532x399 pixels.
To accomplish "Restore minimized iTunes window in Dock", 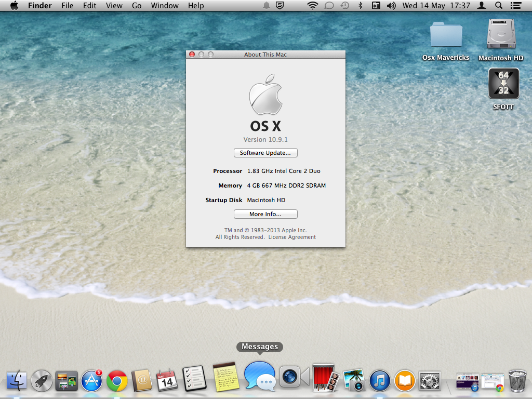I will tap(467, 382).
